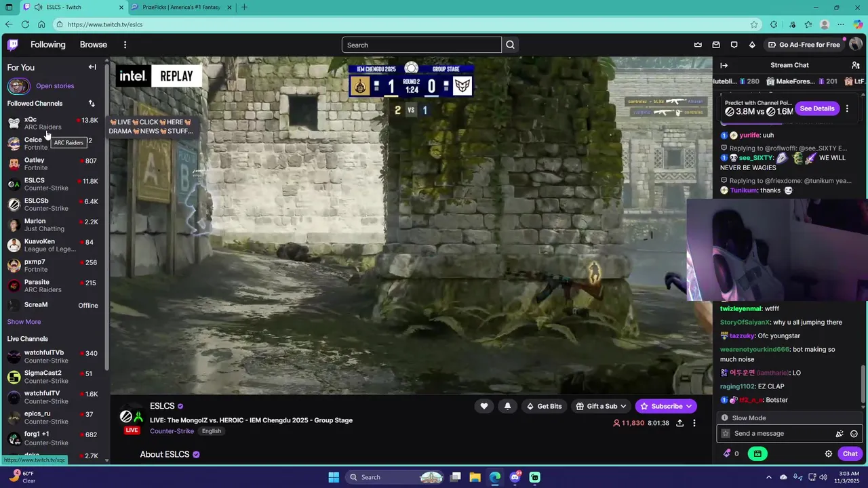The width and height of the screenshot is (868, 488).
Task: Bookmark page with star in address bar
Action: click(754, 24)
